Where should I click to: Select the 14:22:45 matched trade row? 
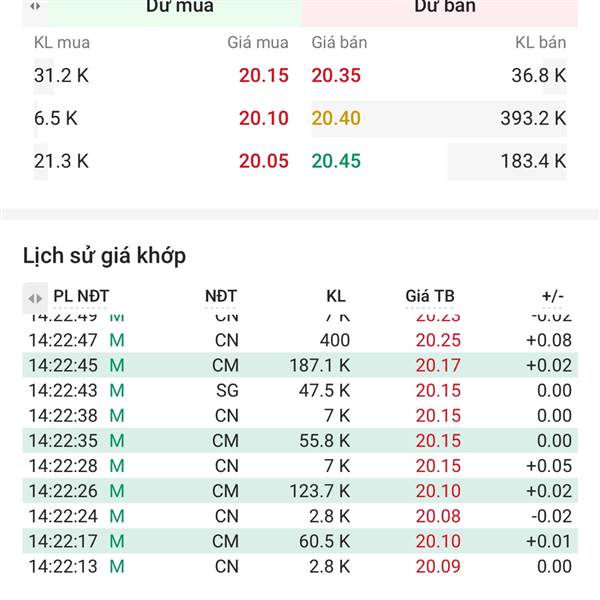[300, 365]
